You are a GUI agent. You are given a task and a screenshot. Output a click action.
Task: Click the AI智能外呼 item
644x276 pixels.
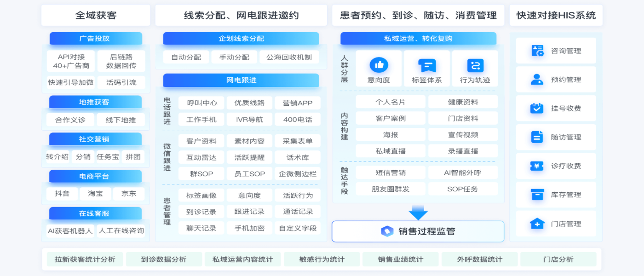pyautogui.click(x=462, y=172)
